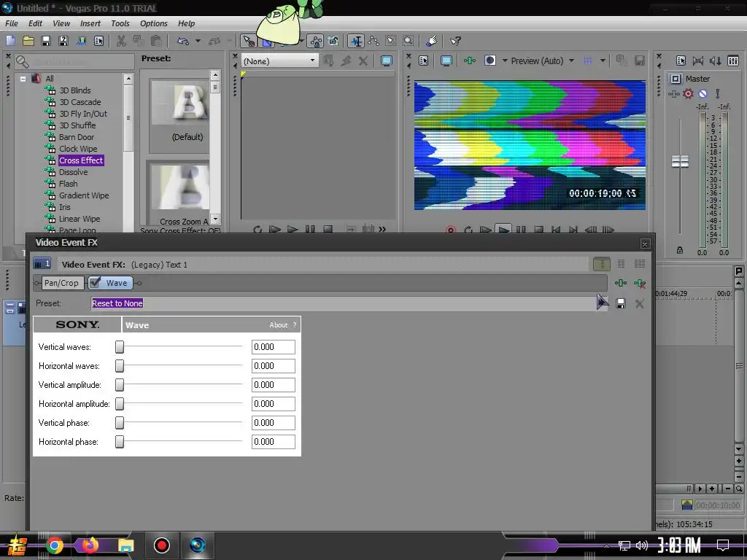
Task: Open Firefox from the taskbar
Action: pos(90,545)
